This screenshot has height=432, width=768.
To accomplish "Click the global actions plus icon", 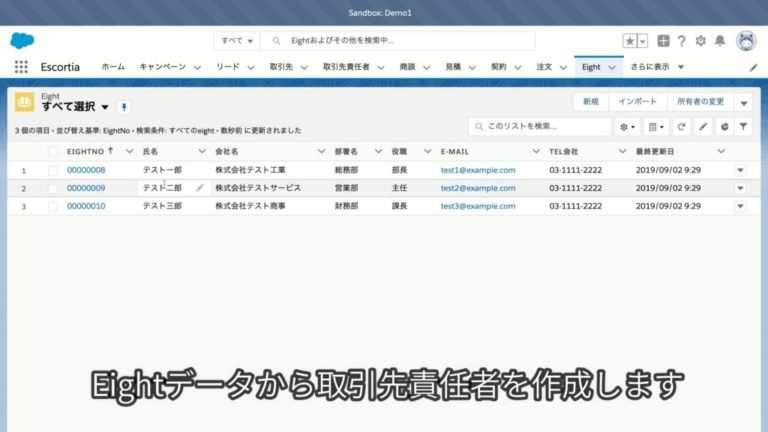I will pyautogui.click(x=663, y=41).
